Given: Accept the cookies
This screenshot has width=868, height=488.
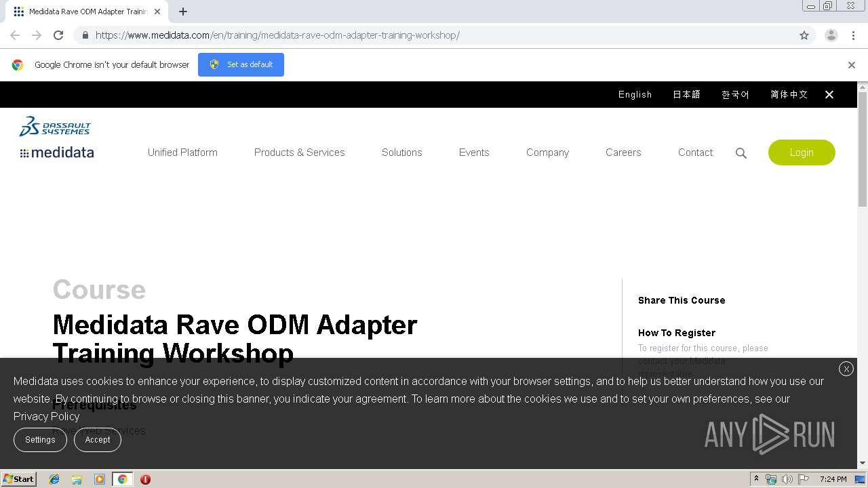Looking at the screenshot, I should [x=98, y=440].
